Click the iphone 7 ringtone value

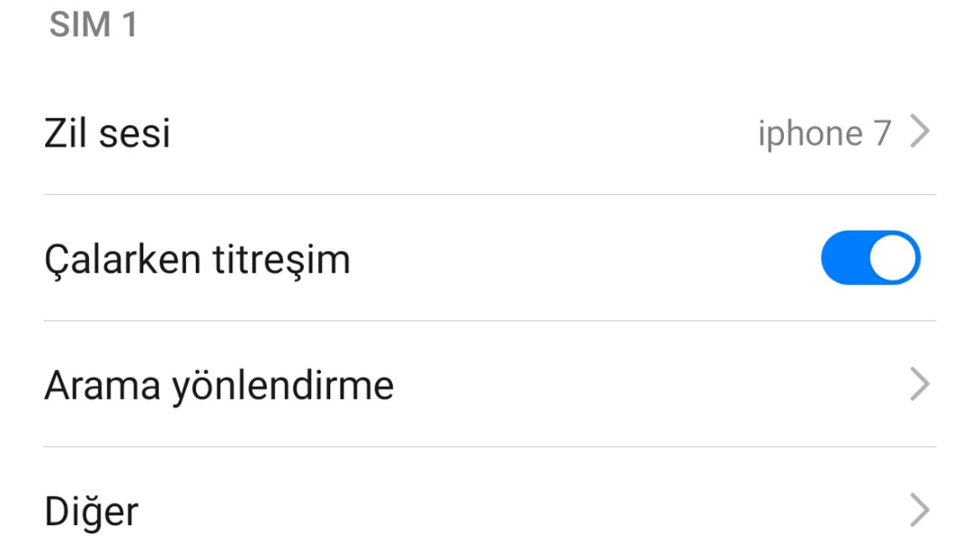[824, 133]
